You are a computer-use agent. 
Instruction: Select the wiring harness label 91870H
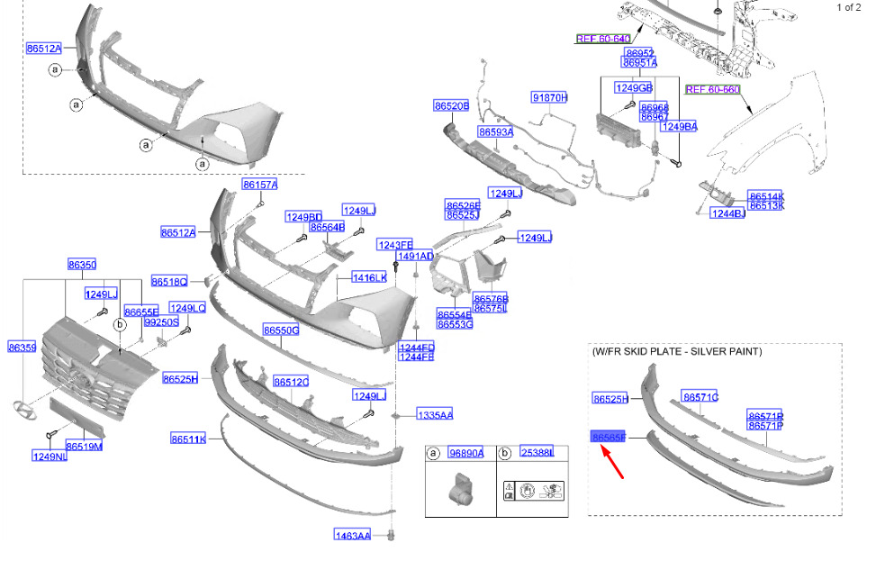[x=550, y=98]
